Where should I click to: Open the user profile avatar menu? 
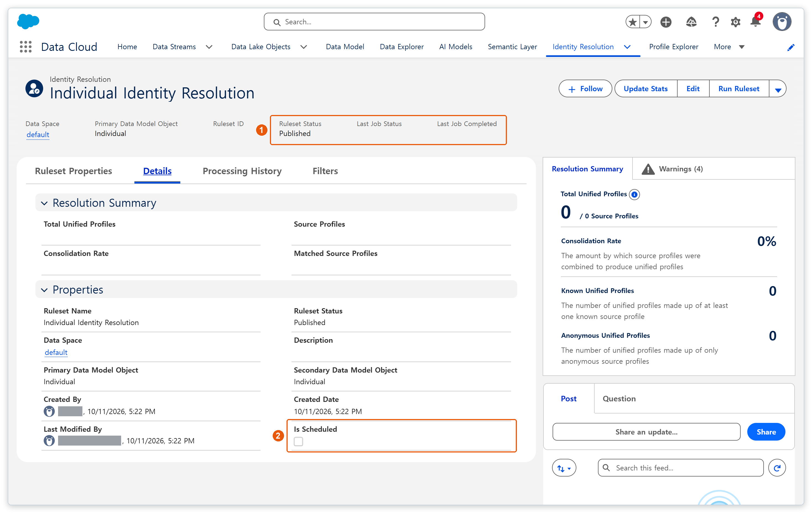point(782,22)
